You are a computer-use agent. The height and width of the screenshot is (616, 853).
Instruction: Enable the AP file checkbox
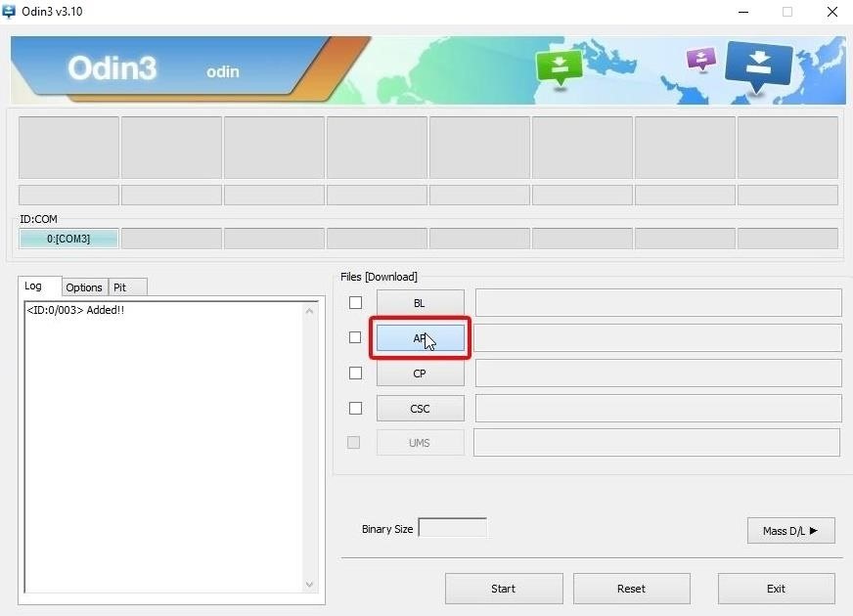point(355,337)
